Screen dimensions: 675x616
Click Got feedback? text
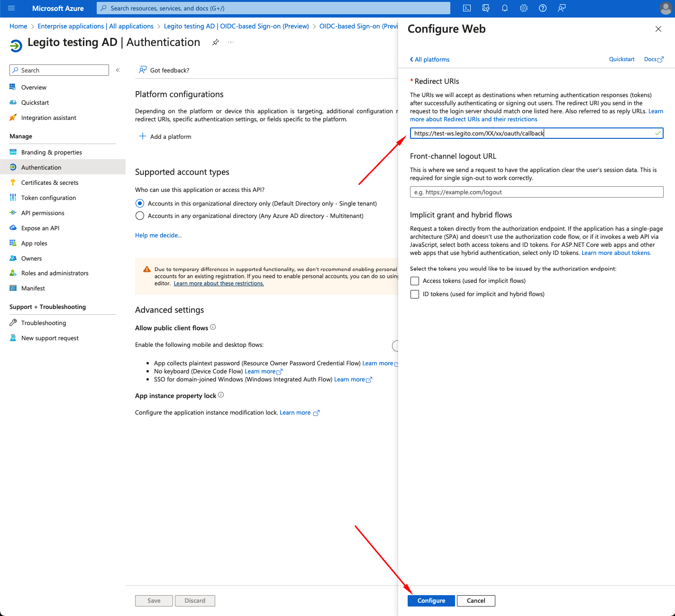(170, 70)
